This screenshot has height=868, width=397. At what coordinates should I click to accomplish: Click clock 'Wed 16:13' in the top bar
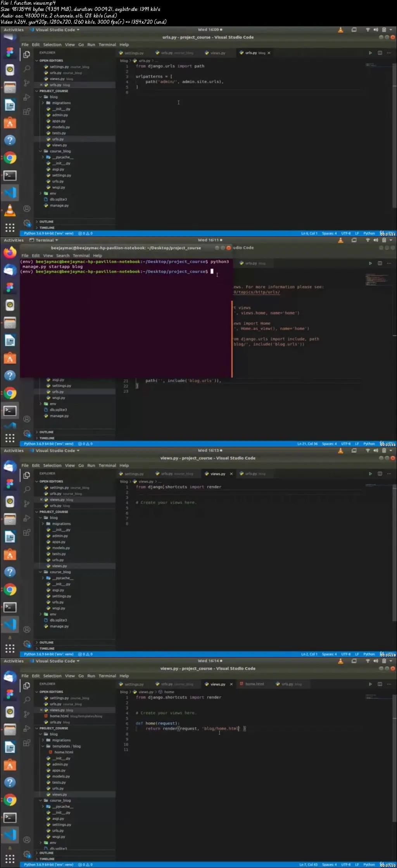point(210,451)
